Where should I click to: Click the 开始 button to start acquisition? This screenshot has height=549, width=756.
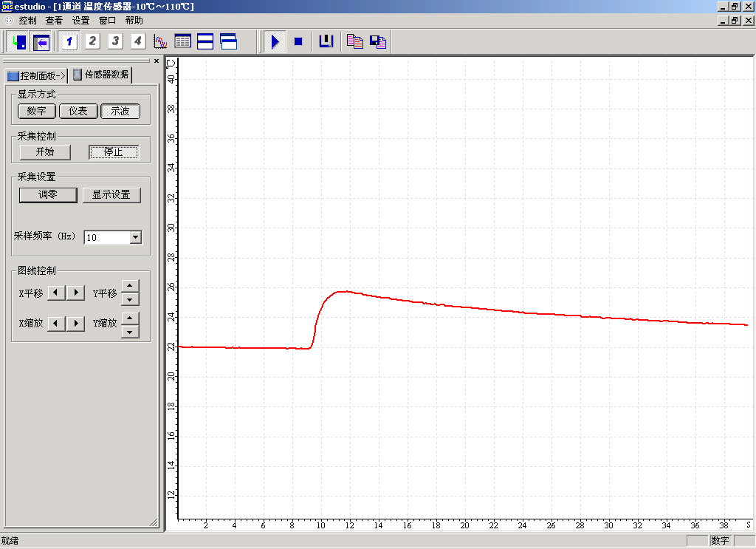(45, 152)
